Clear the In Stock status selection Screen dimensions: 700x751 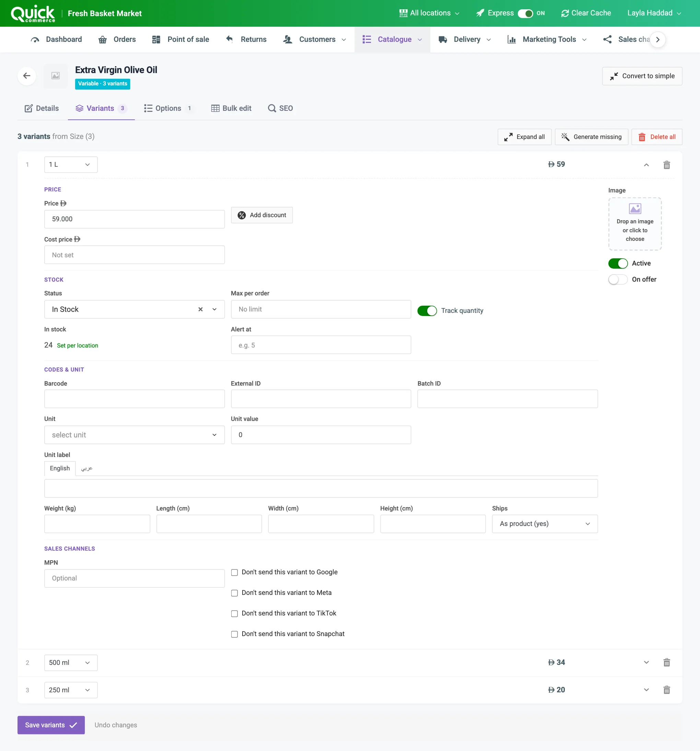coord(201,309)
